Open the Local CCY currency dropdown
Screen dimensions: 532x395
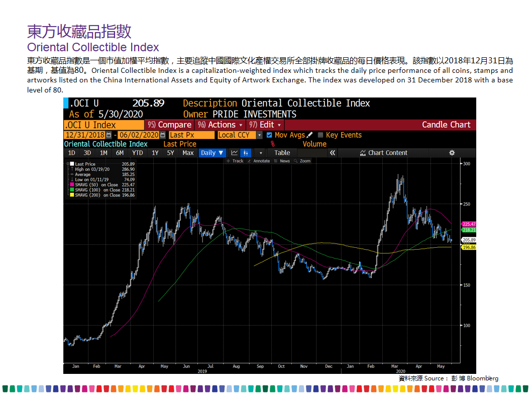click(260, 135)
